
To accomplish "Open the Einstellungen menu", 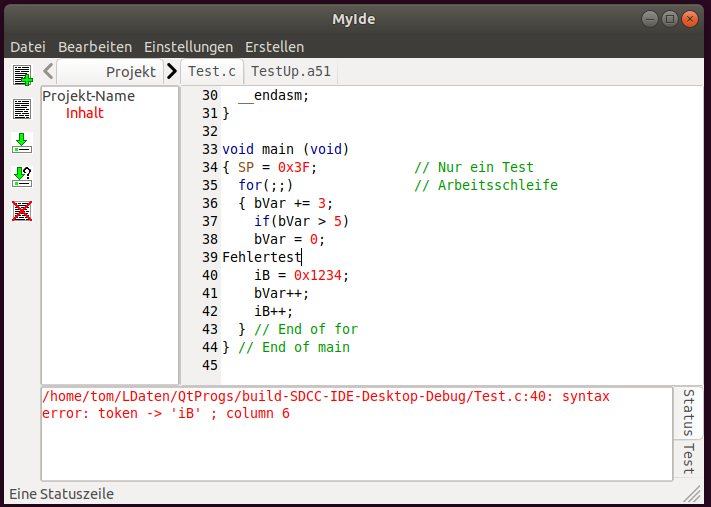I will (188, 47).
